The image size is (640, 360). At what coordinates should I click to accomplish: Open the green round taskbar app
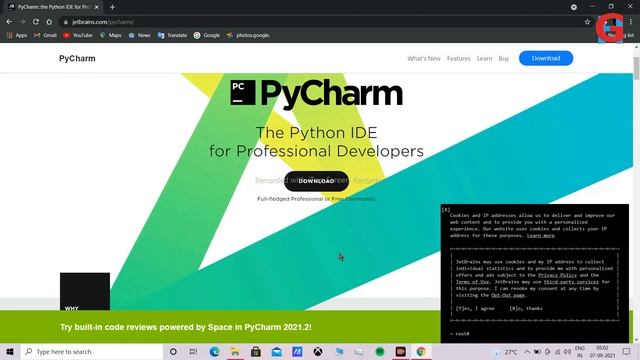(x=380, y=351)
